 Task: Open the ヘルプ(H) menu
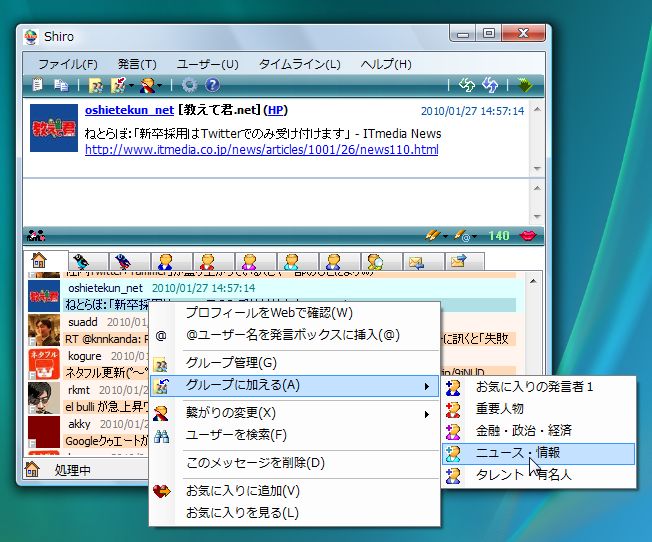click(x=386, y=64)
